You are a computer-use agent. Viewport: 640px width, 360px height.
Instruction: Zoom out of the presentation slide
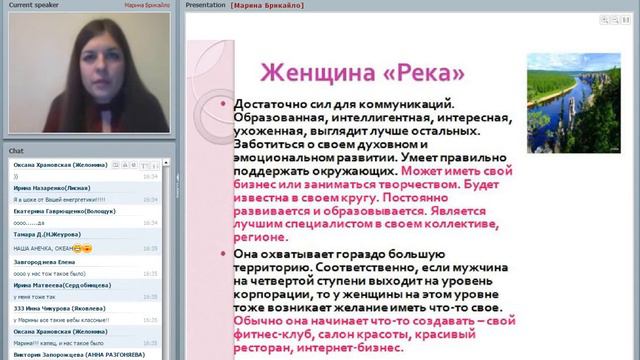[x=615, y=20]
